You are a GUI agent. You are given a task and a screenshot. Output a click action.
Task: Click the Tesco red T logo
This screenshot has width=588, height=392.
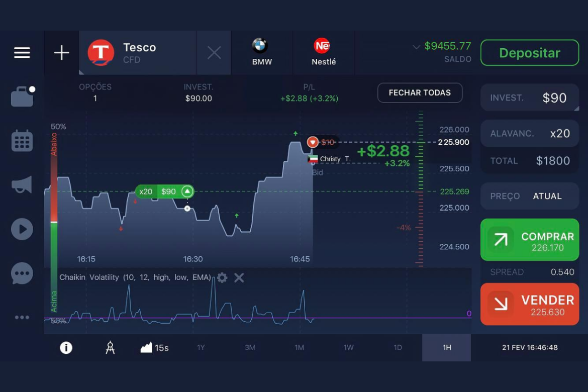pyautogui.click(x=101, y=52)
